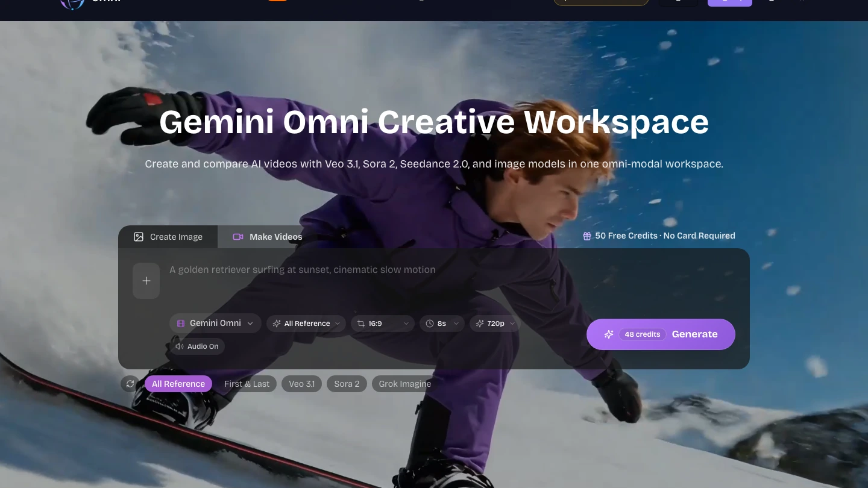Toggle the Audio On setting

[197, 346]
